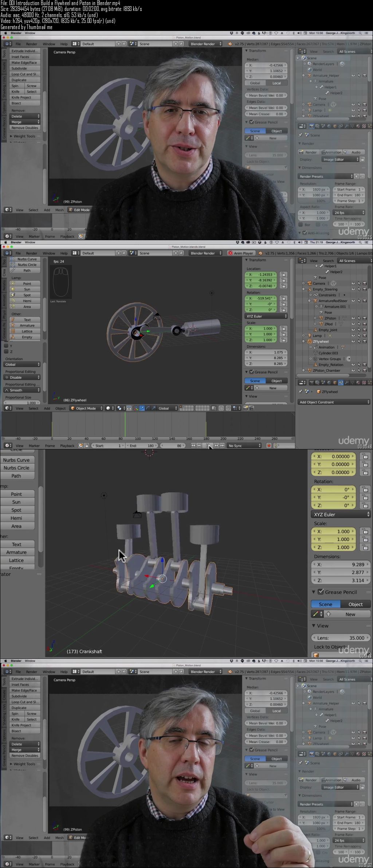373x868 pixels.
Task: Click the End: 180 frame field in timeline
Action: click(x=142, y=445)
